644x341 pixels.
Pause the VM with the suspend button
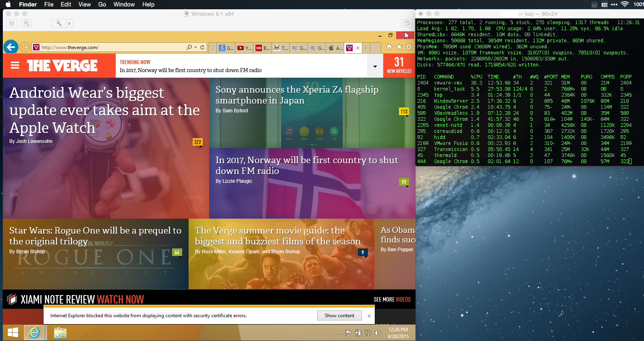point(12,23)
